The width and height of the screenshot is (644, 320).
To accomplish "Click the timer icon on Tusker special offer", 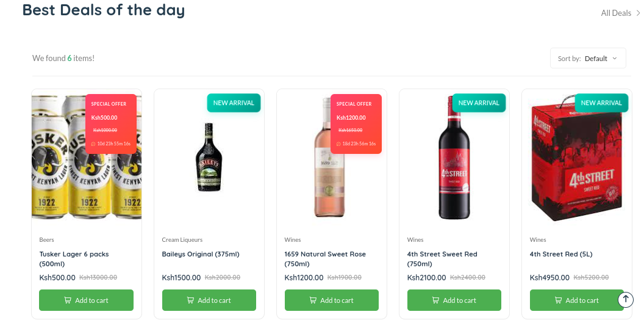I will 93,144.
